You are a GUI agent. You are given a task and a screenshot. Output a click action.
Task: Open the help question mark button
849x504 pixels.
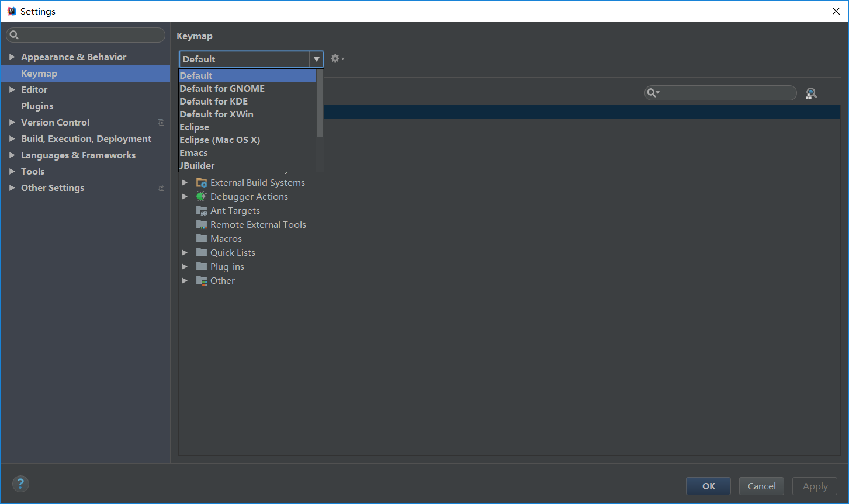coord(20,484)
